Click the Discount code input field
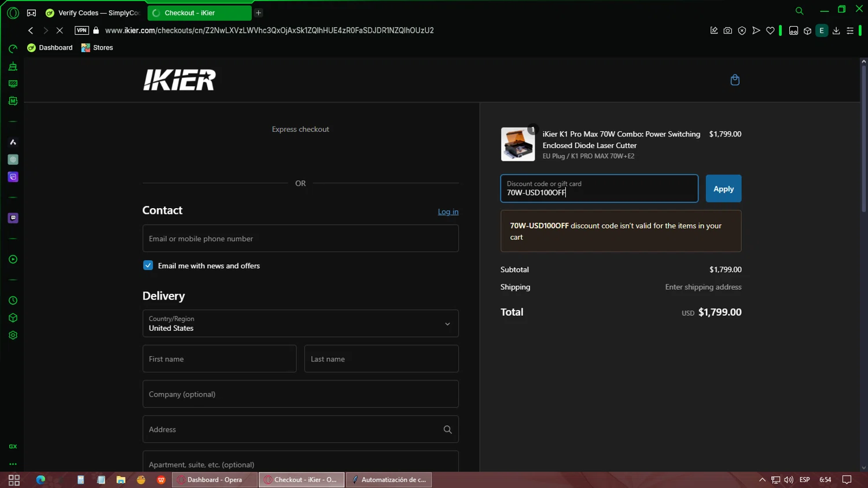This screenshot has width=868, height=488. click(x=599, y=188)
